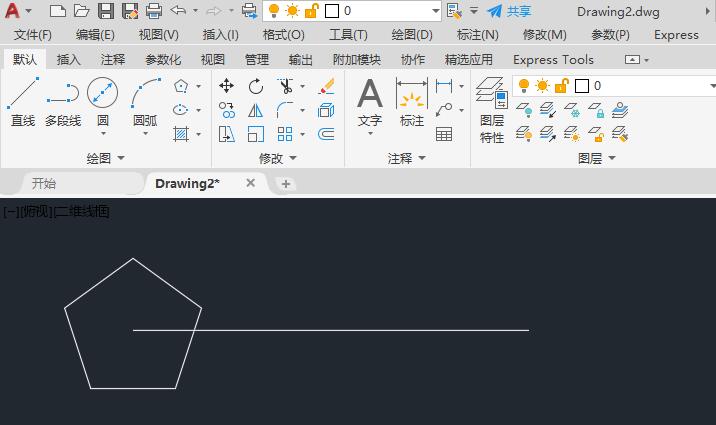Click the Hatch tool icon

pyautogui.click(x=181, y=134)
